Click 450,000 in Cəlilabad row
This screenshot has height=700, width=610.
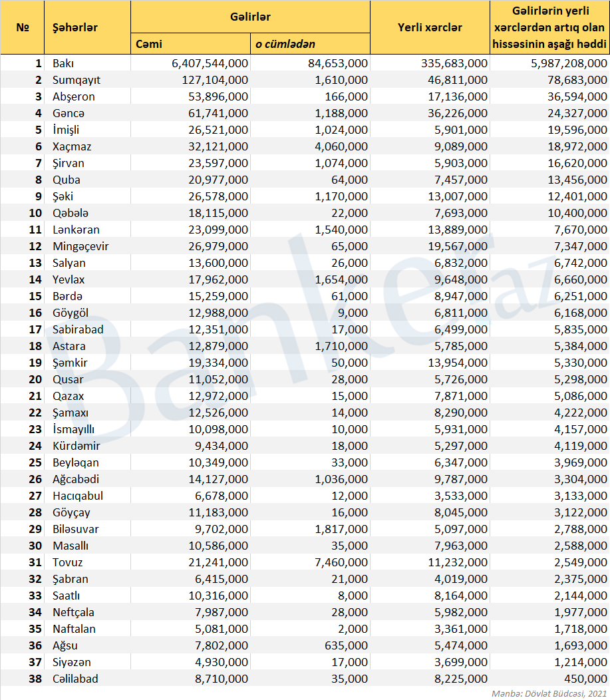585,679
